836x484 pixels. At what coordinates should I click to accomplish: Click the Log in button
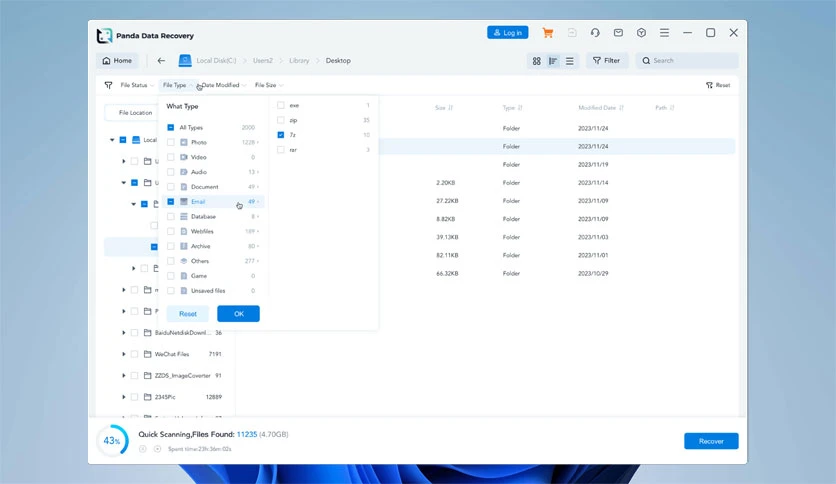click(x=508, y=33)
